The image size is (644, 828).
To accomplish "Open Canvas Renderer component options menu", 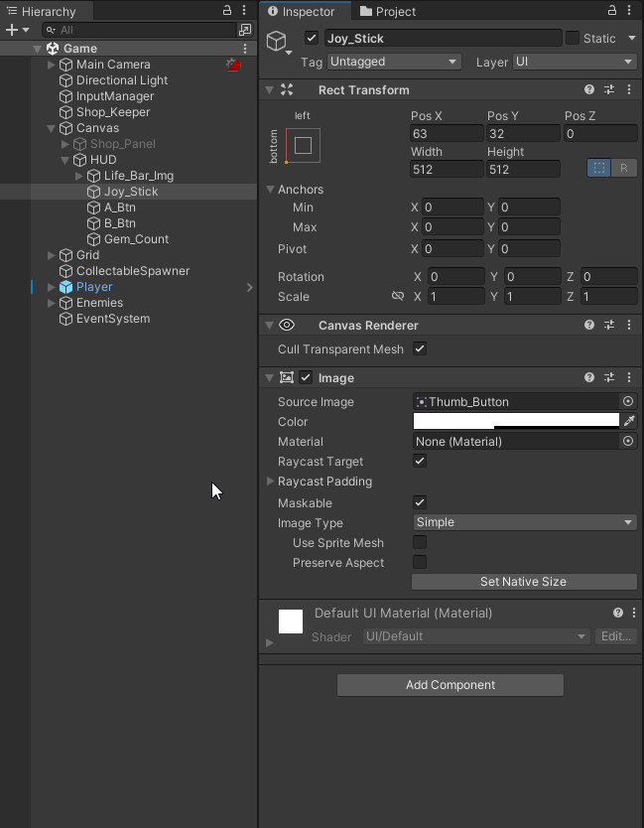I will pyautogui.click(x=629, y=325).
